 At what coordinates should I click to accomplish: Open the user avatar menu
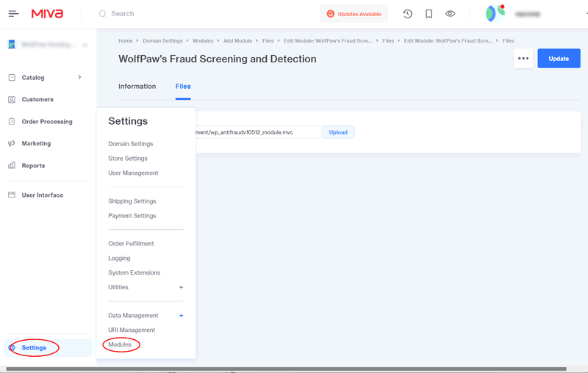coord(495,14)
